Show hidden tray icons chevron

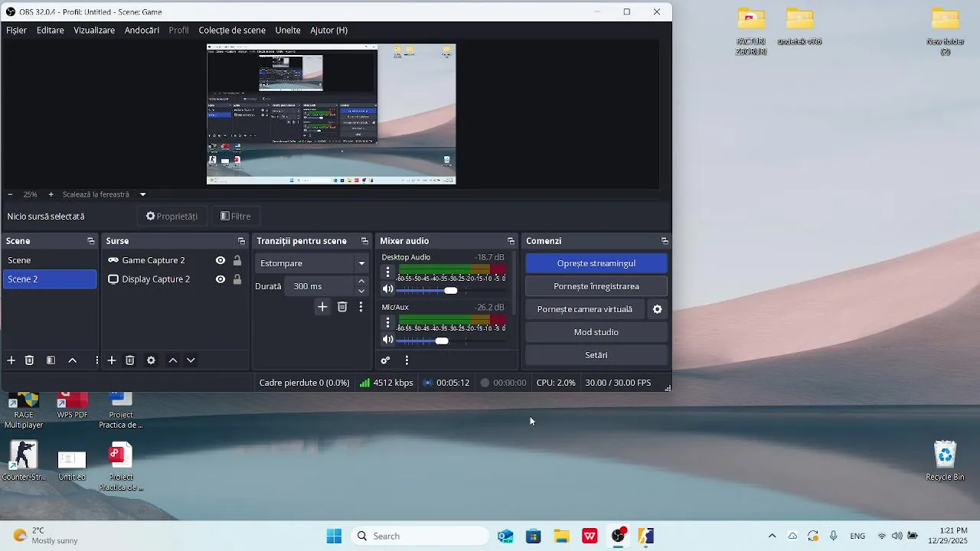pyautogui.click(x=772, y=536)
